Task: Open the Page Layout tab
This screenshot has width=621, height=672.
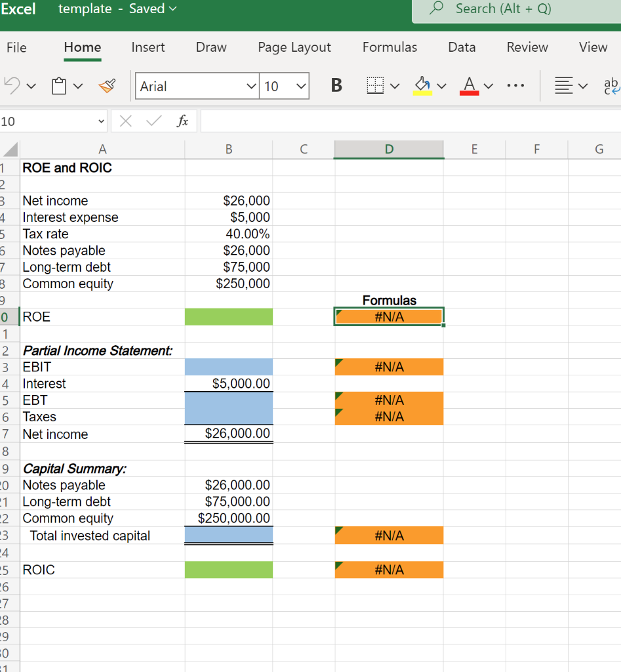Action: tap(294, 47)
